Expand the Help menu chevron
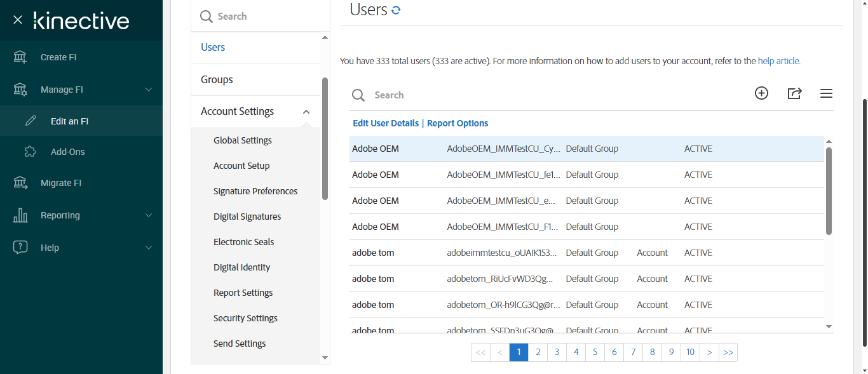This screenshot has height=374, width=868. click(149, 248)
